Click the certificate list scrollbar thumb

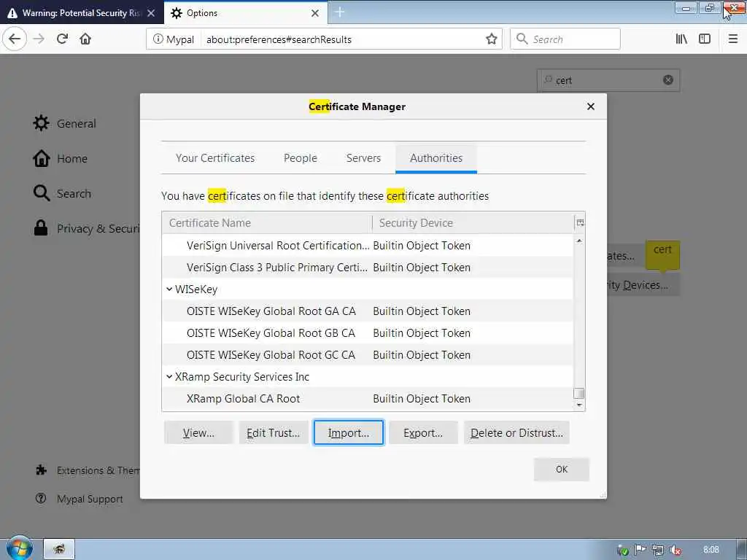(x=578, y=393)
